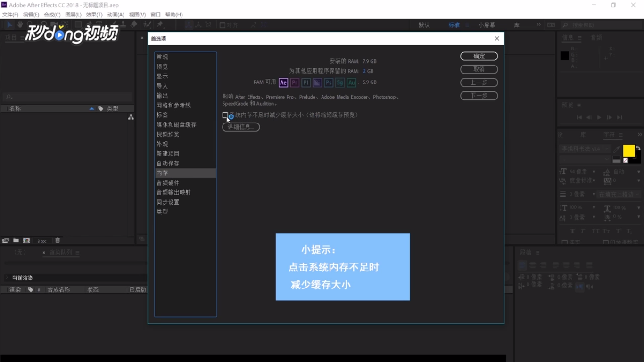The image size is (644, 362).
Task: Enable all caps TT in Character panel
Action: 595,230
